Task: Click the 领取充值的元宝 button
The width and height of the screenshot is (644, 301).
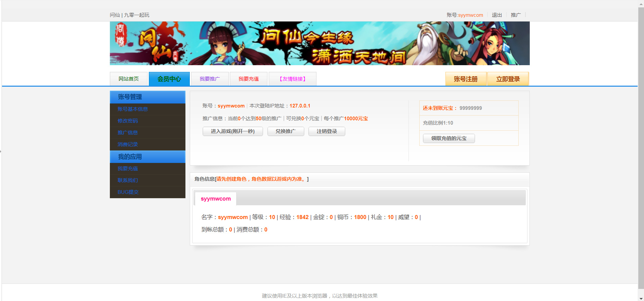Action: pyautogui.click(x=448, y=138)
